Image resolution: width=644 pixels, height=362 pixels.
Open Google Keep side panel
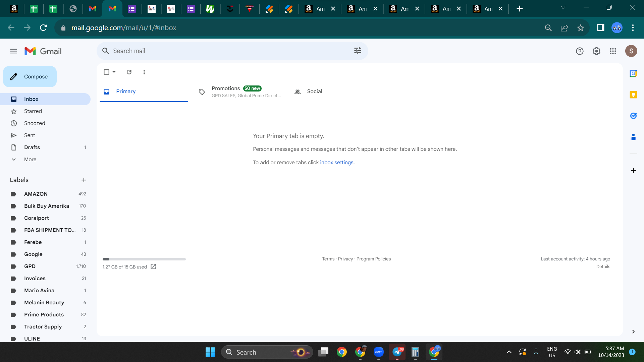click(633, 95)
